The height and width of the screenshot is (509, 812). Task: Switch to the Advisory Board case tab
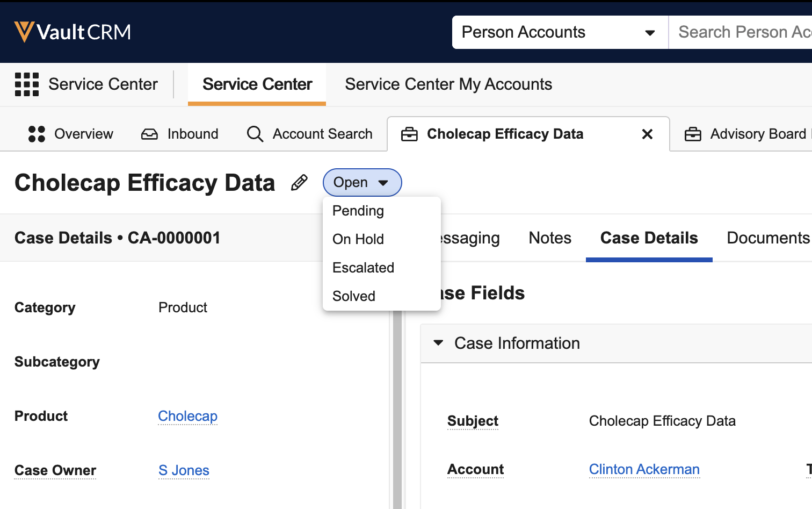pyautogui.click(x=746, y=134)
